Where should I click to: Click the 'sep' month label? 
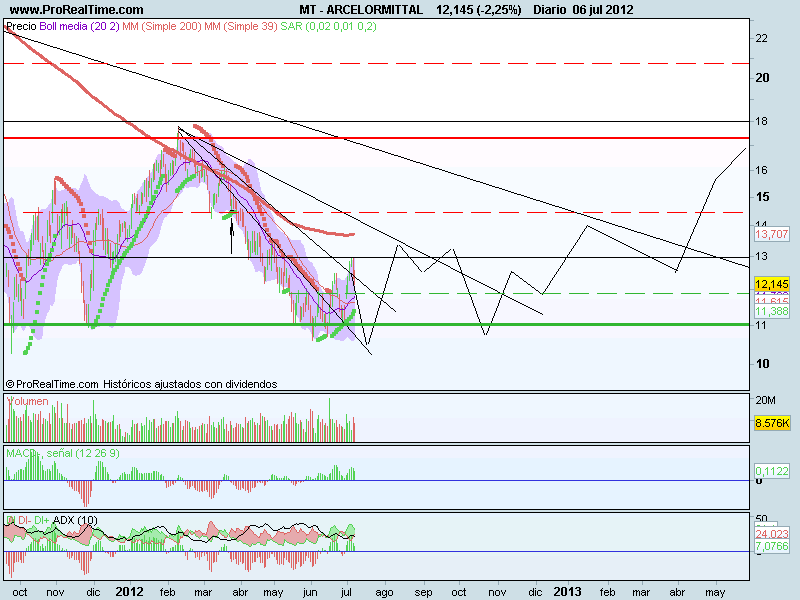pyautogui.click(x=423, y=592)
